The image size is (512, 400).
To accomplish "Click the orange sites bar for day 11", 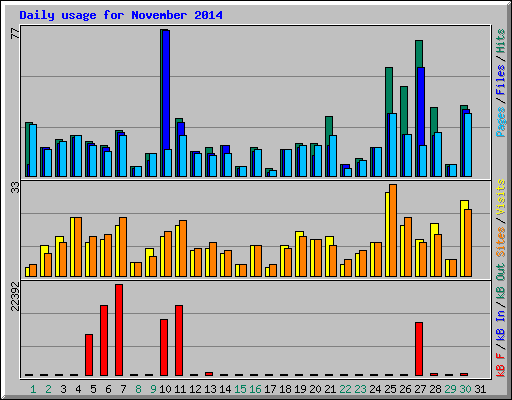I will coord(183,248).
